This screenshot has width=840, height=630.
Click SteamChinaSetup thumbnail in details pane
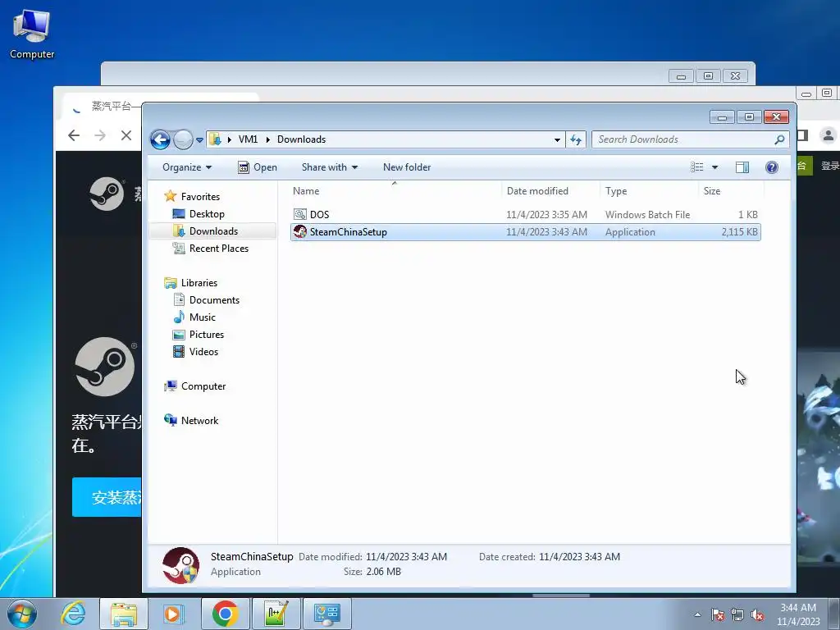pos(181,565)
